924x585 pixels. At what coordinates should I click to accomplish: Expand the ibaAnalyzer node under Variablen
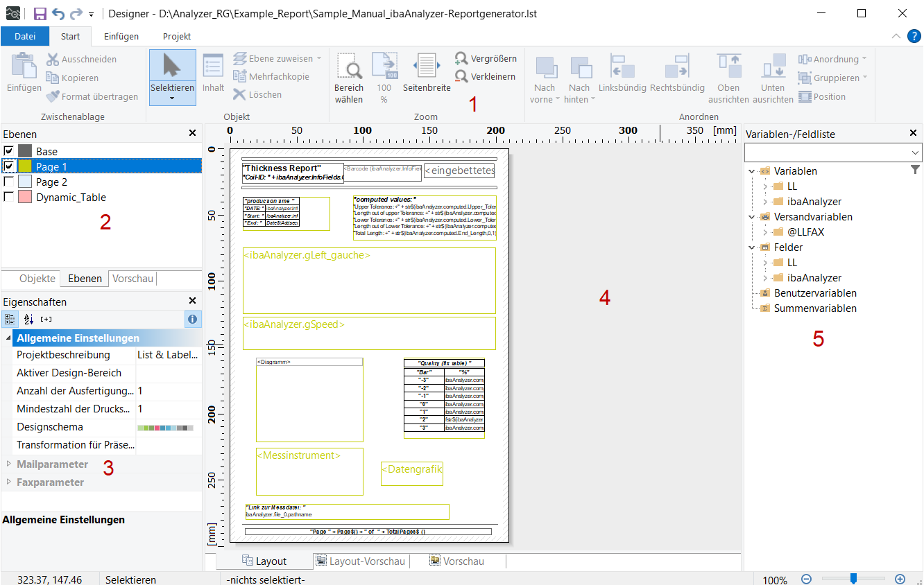(x=765, y=202)
